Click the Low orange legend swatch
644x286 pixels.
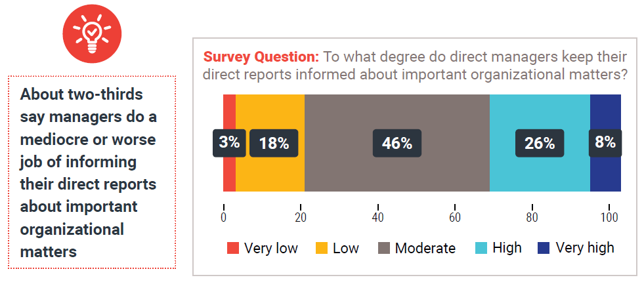tap(322, 248)
